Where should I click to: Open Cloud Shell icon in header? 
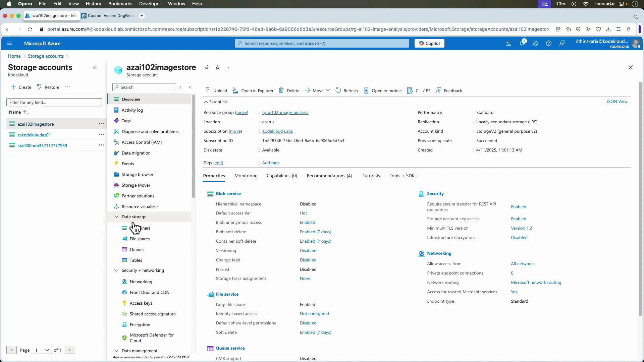click(x=508, y=43)
